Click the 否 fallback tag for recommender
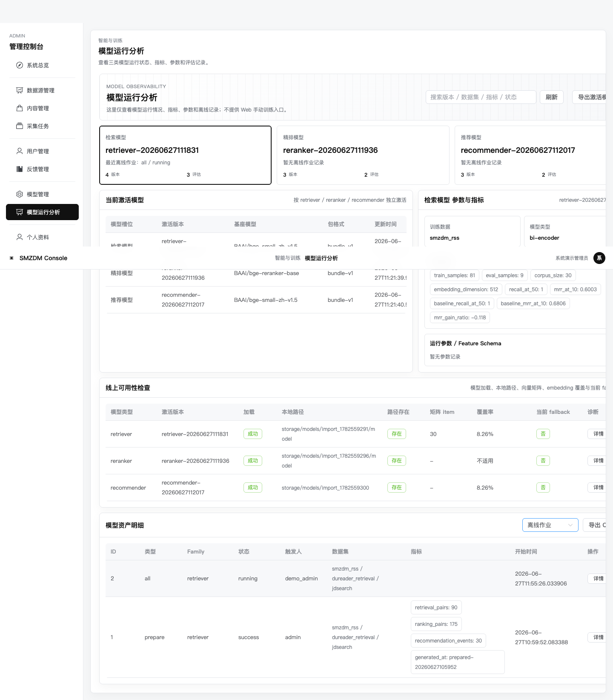The width and height of the screenshot is (613, 700). (543, 488)
